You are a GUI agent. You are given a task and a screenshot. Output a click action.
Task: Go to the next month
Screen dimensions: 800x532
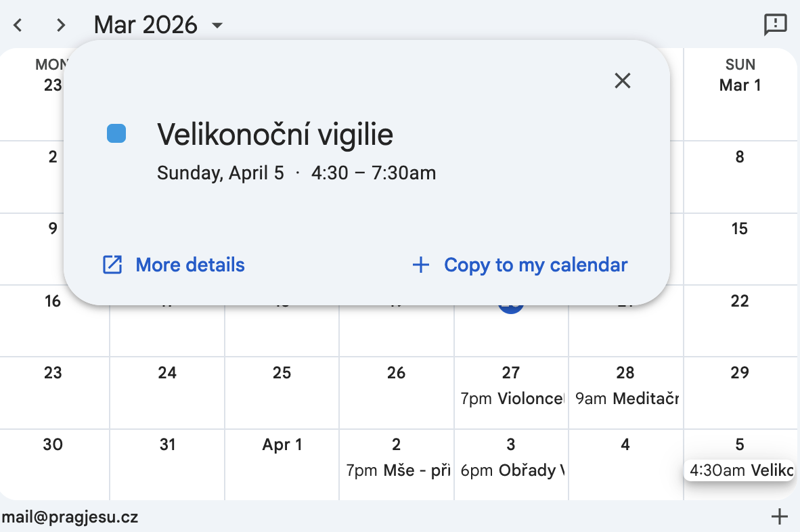(61, 26)
